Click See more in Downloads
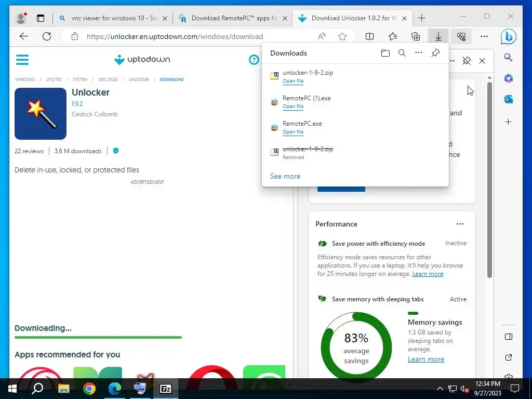Image resolution: width=532 pixels, height=399 pixels. 285,176
